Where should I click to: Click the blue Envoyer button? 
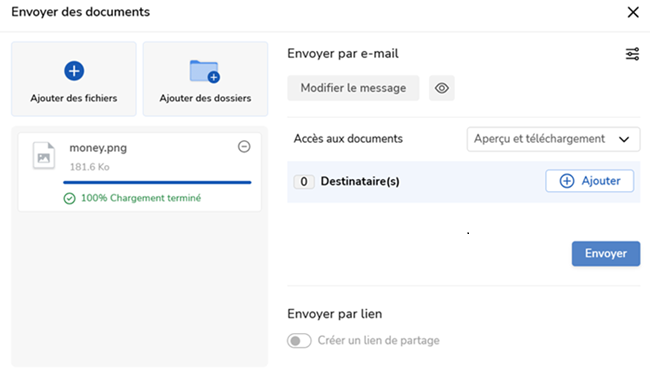point(606,253)
